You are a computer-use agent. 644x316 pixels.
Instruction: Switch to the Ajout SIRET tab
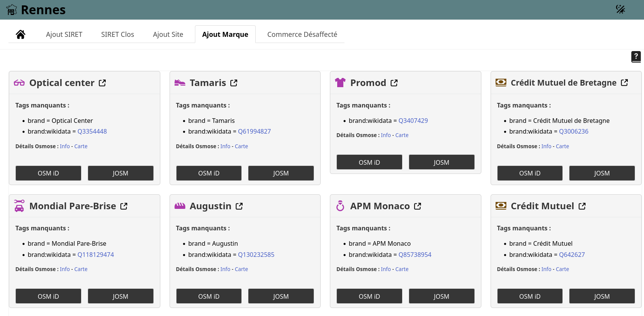[64, 35]
